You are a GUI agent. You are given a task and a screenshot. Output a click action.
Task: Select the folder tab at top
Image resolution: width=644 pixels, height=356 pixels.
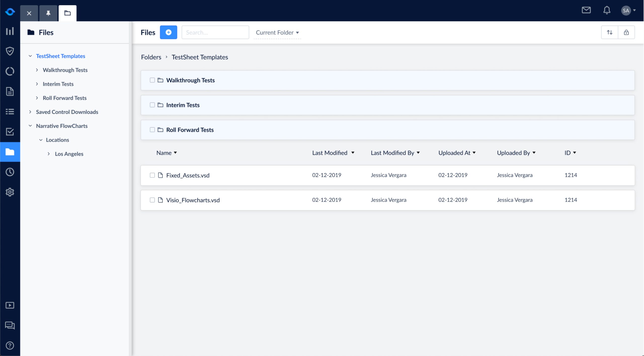pyautogui.click(x=67, y=13)
